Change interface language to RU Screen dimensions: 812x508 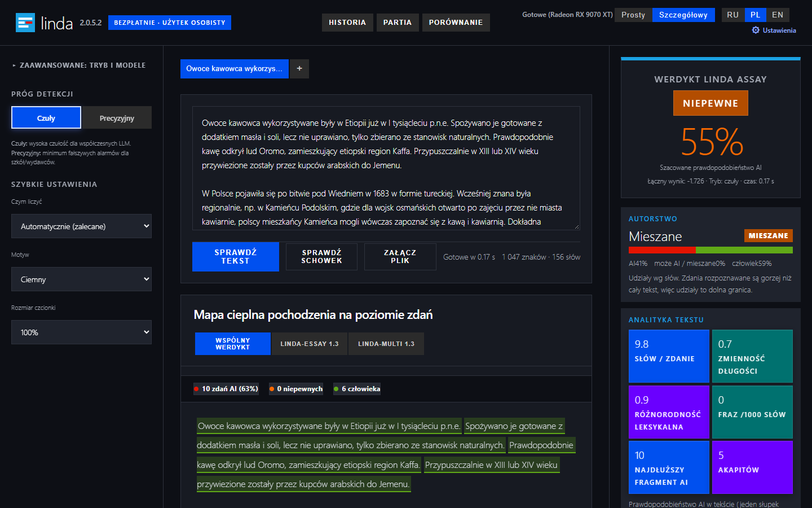733,15
